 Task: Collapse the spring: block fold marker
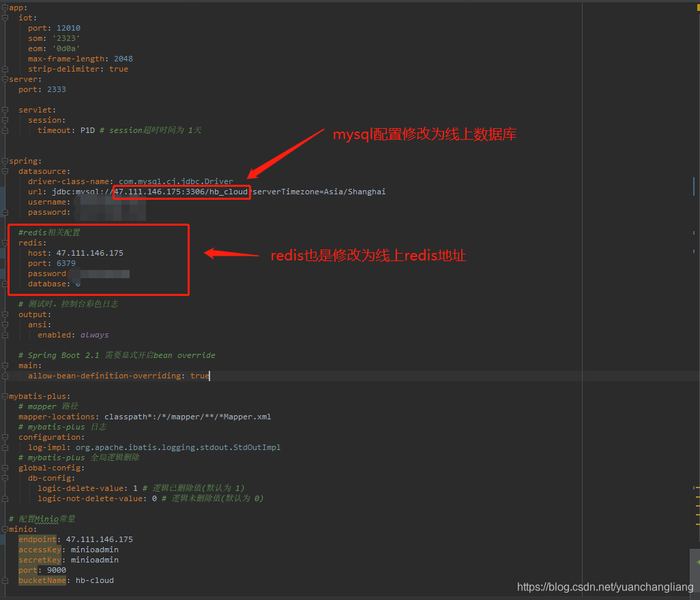coord(5,161)
